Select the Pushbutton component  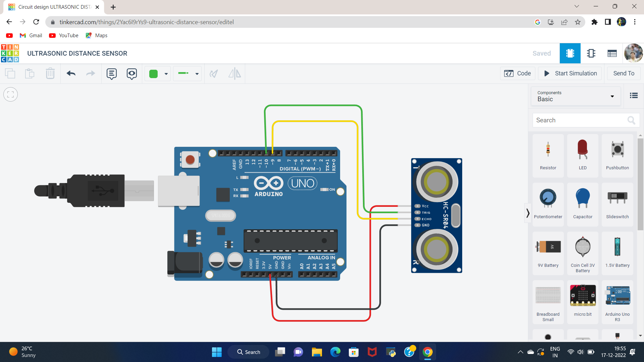coord(617,156)
